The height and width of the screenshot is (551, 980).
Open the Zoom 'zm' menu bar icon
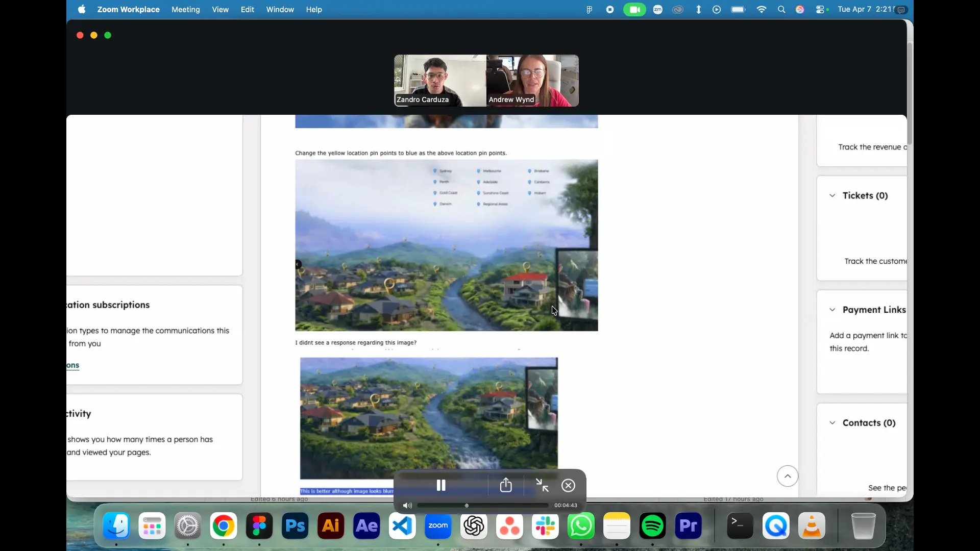pyautogui.click(x=658, y=9)
